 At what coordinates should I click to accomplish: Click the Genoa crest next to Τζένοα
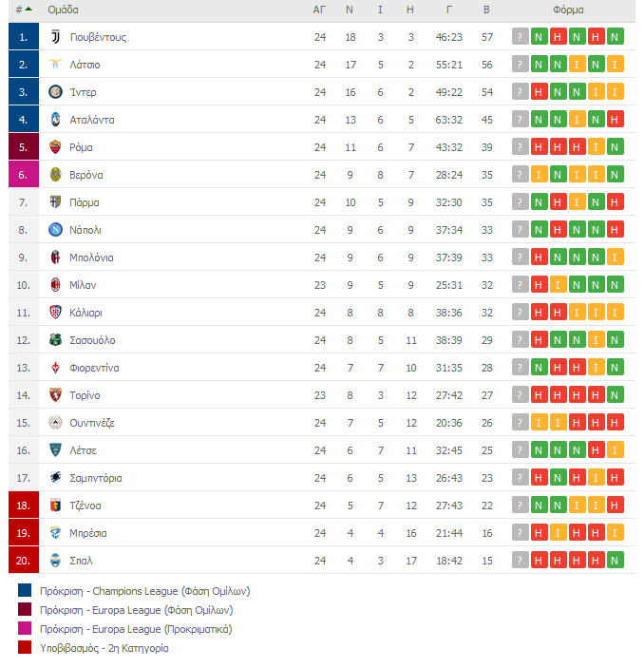coord(55,506)
